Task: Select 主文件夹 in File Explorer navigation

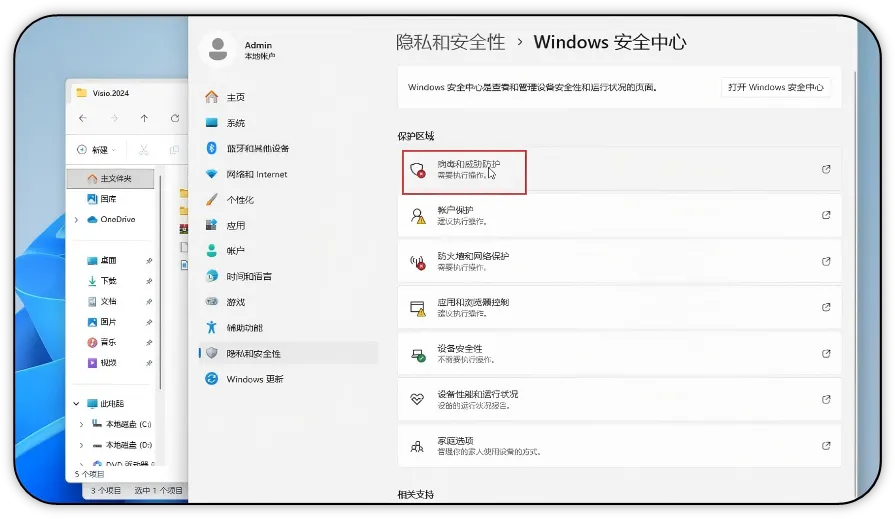Action: point(111,179)
